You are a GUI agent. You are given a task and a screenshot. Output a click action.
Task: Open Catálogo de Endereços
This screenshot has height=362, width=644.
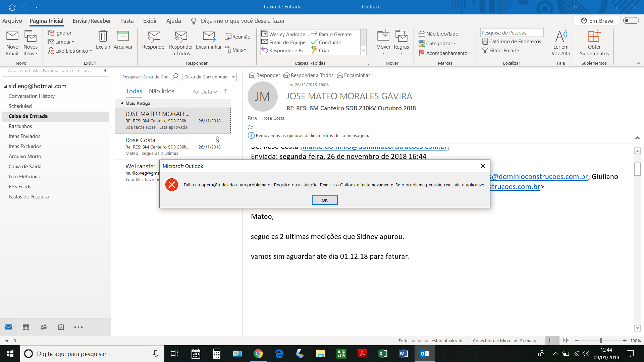coord(512,42)
